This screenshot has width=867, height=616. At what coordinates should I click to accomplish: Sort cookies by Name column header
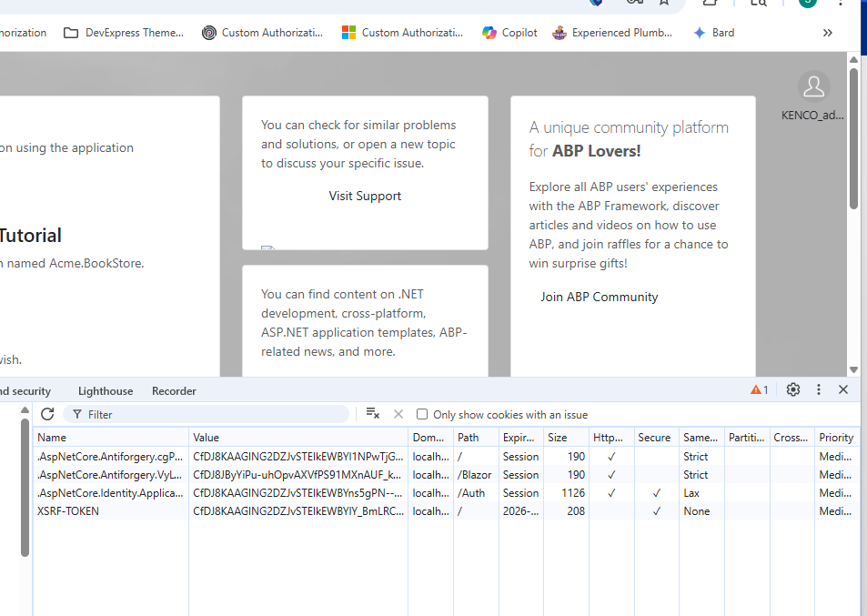(111, 438)
